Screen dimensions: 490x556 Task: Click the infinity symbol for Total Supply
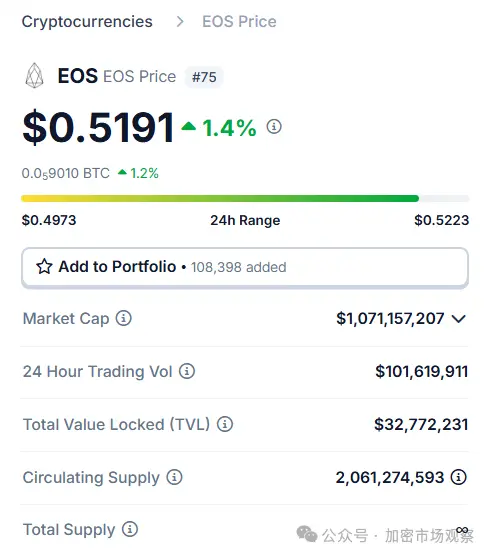462,530
